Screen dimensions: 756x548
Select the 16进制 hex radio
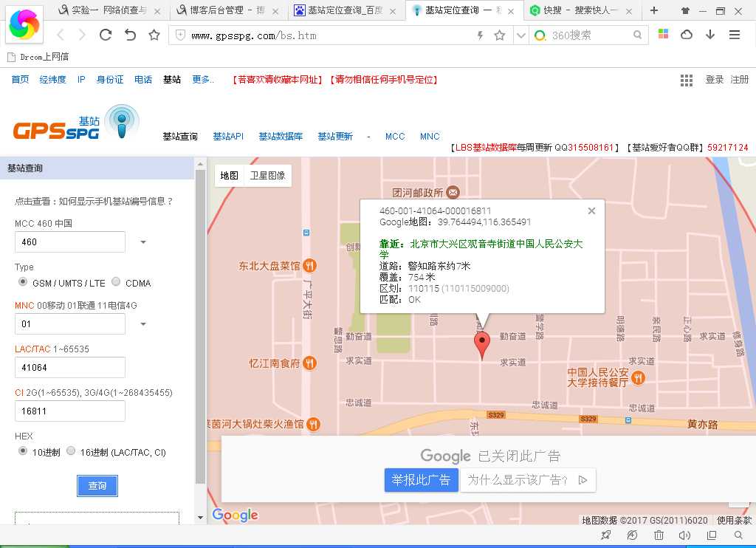coord(71,451)
